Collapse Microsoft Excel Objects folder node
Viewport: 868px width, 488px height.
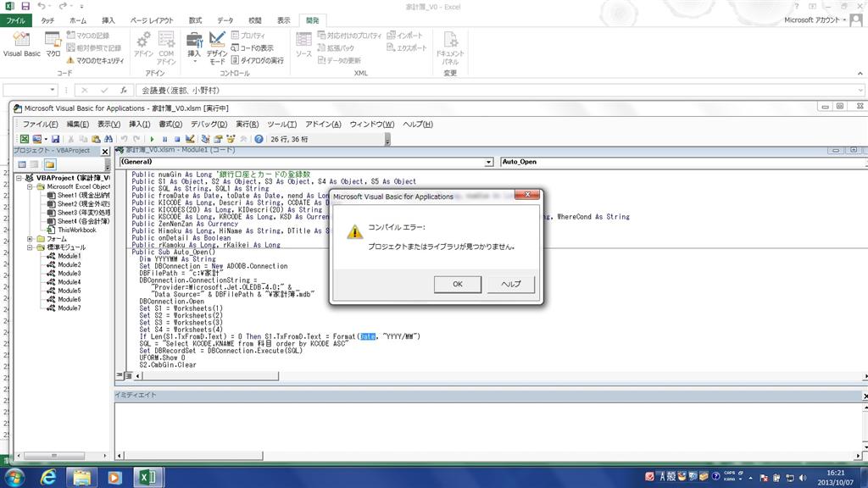click(x=30, y=187)
